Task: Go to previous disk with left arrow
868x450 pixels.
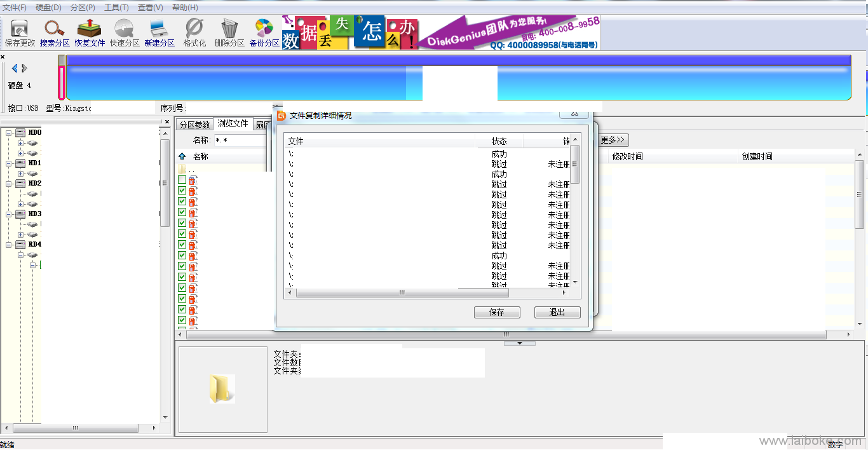Action: point(15,69)
